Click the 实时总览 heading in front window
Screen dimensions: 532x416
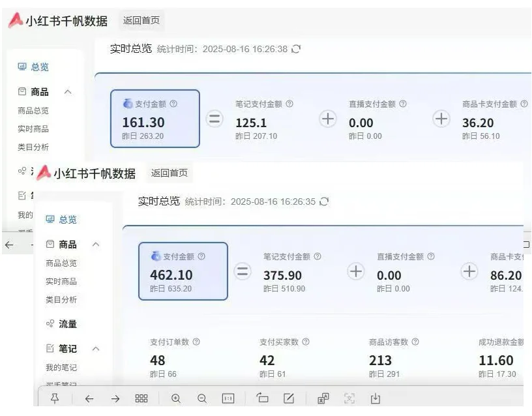tap(159, 201)
